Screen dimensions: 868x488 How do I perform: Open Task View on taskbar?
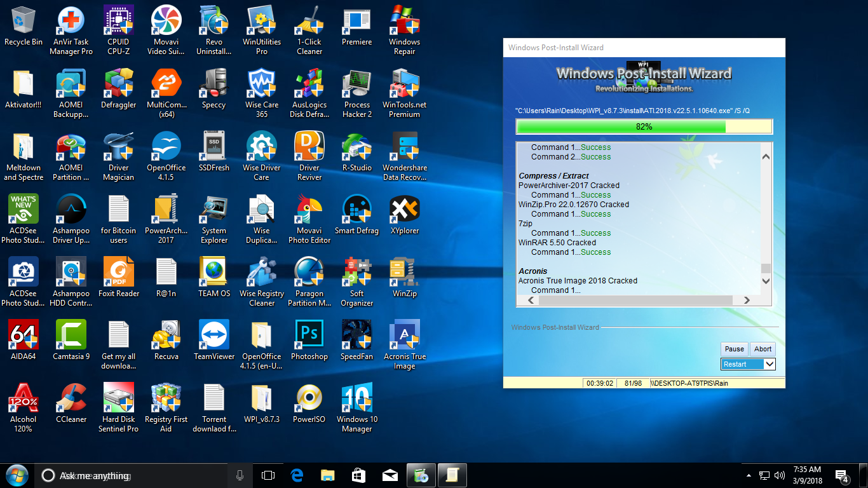(x=269, y=475)
